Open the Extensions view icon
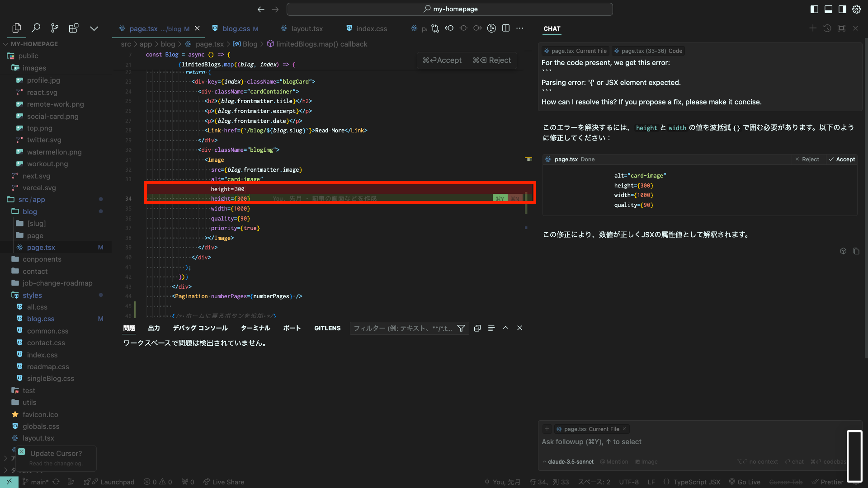The width and height of the screenshot is (868, 488). point(74,28)
